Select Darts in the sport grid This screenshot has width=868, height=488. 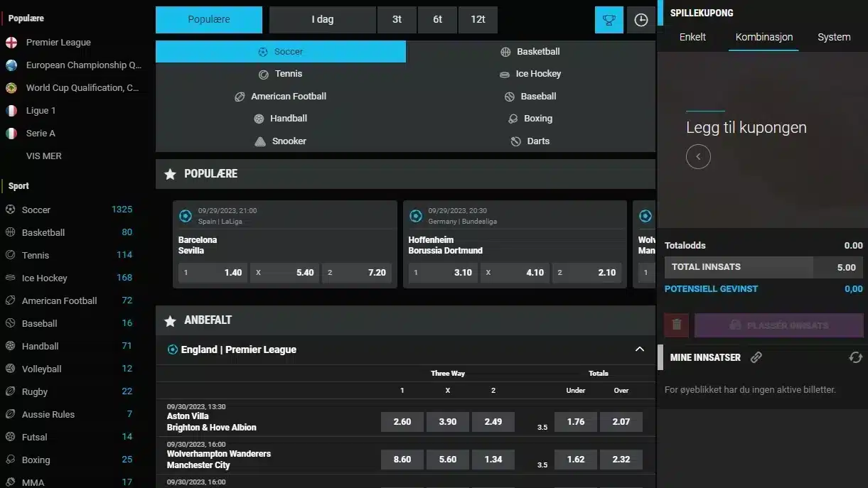coord(530,141)
